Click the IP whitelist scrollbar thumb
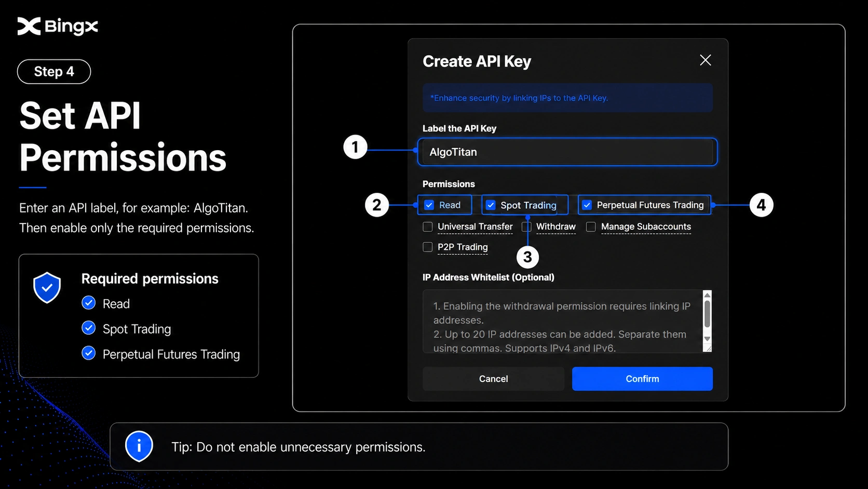The height and width of the screenshot is (489, 868). pos(707,314)
